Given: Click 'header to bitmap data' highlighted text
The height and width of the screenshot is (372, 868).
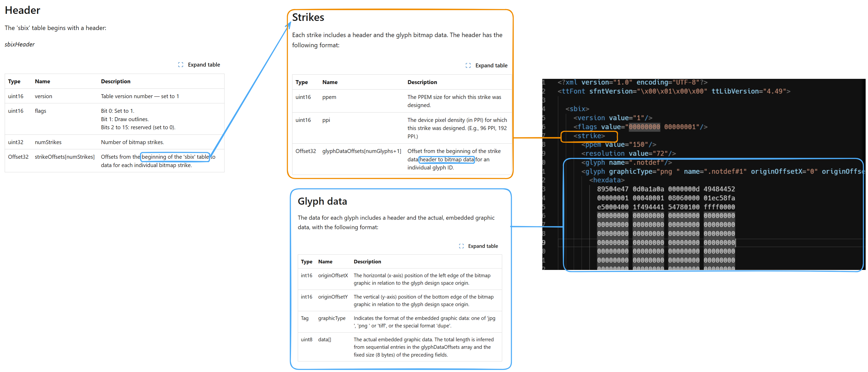Looking at the screenshot, I should (x=446, y=160).
